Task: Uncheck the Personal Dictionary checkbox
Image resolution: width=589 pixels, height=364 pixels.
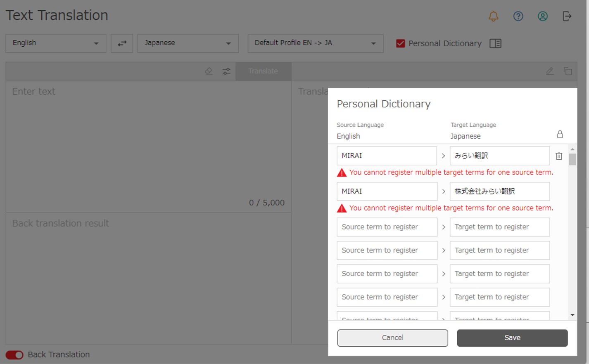Action: [x=400, y=43]
